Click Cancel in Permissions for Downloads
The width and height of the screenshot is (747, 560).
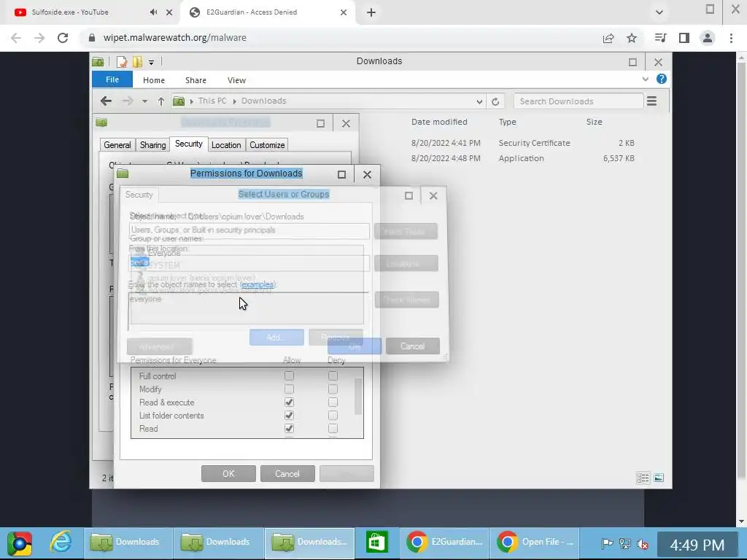(x=287, y=474)
